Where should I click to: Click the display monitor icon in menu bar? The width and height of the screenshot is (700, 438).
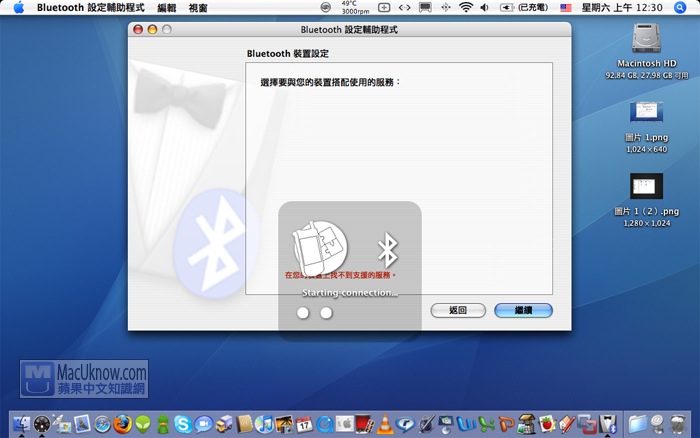[425, 7]
